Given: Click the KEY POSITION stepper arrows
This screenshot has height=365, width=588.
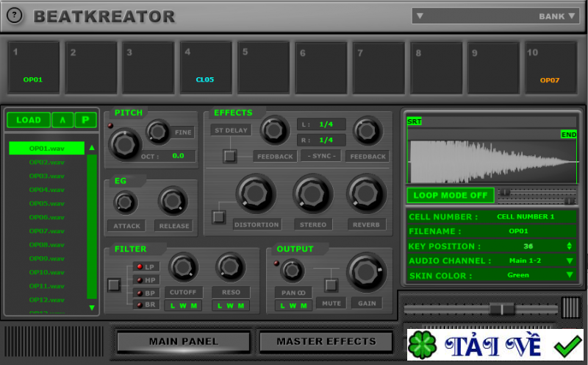Looking at the screenshot, I should click(x=569, y=246).
